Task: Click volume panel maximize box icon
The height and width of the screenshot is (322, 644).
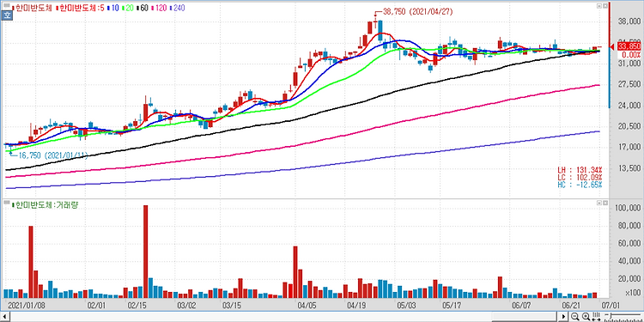Action: click(x=605, y=203)
